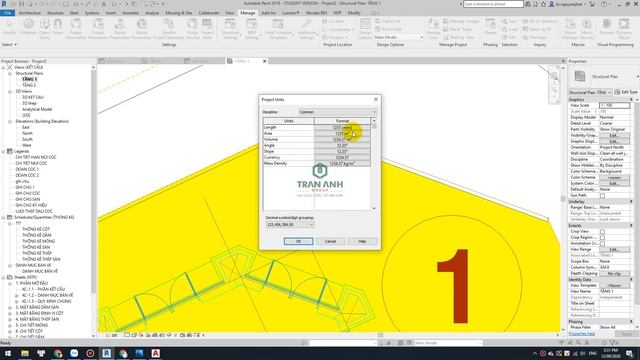The image size is (640, 360).
Task: Open the Global Parameters tool
Action: click(x=142, y=28)
